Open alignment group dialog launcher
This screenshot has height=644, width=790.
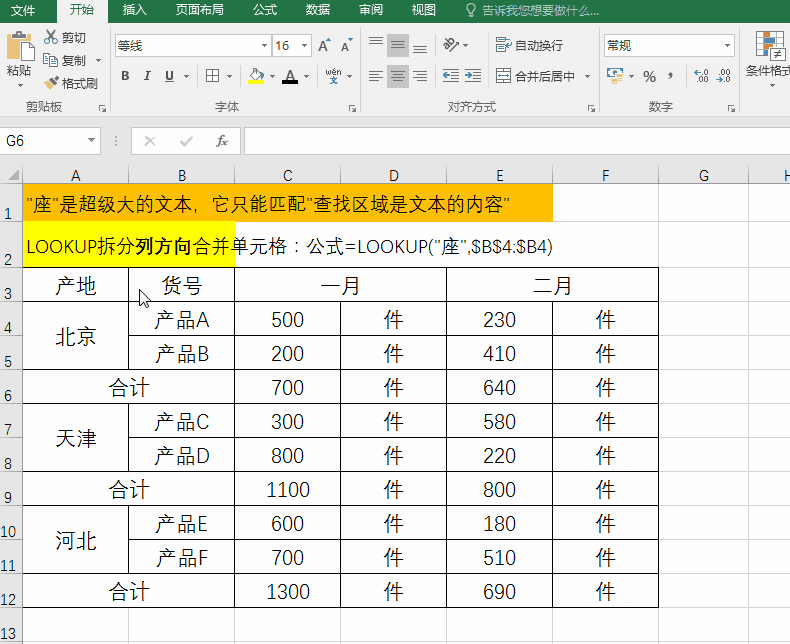[591, 108]
